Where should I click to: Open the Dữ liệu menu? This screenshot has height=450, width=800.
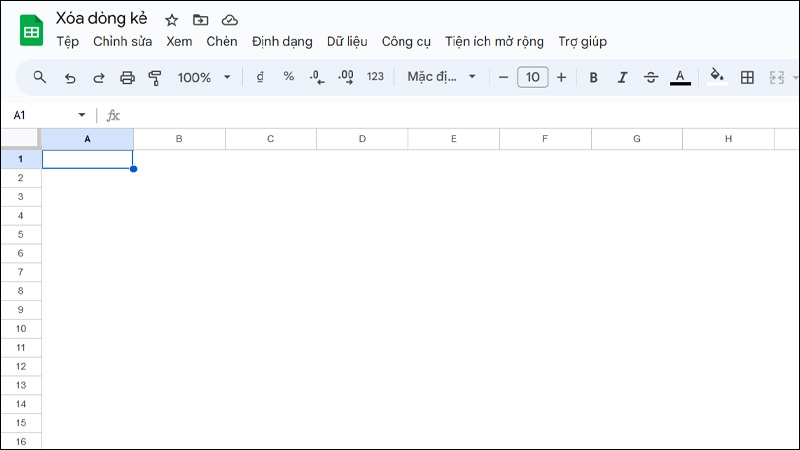click(347, 42)
